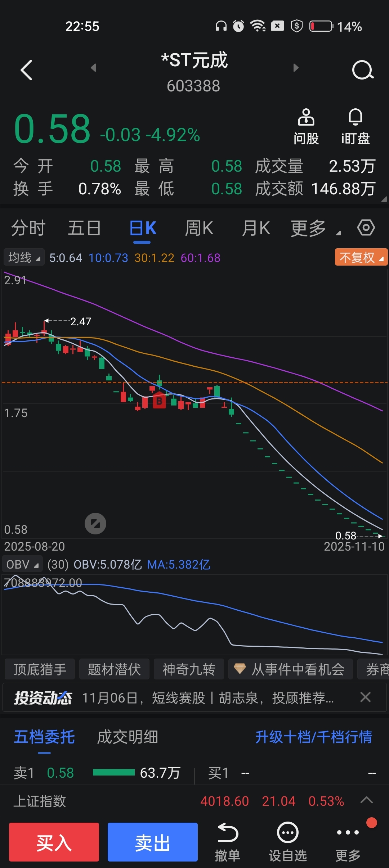Expand quote details corner triangle
Viewport: 389px width, 868px height.
tap(384, 199)
